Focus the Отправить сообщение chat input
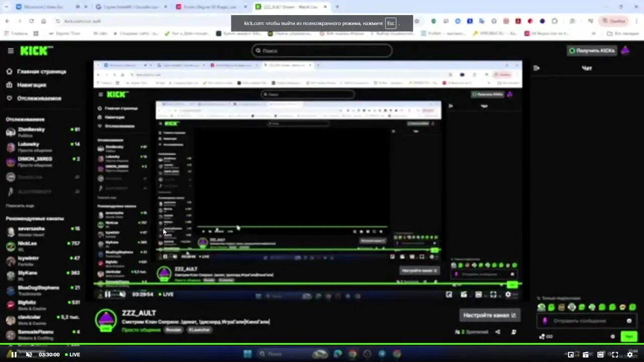Viewport: 644px width, 362px height. click(586, 321)
